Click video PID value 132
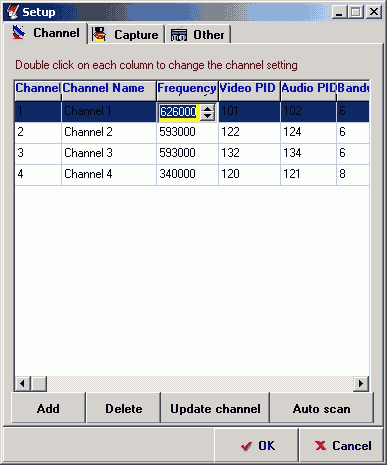This screenshot has width=387, height=465. (249, 153)
